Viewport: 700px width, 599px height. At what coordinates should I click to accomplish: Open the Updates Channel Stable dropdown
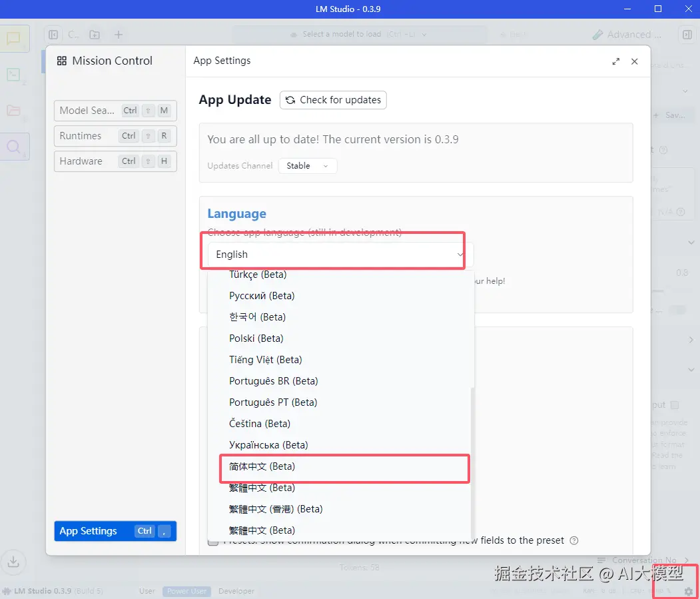(x=308, y=166)
